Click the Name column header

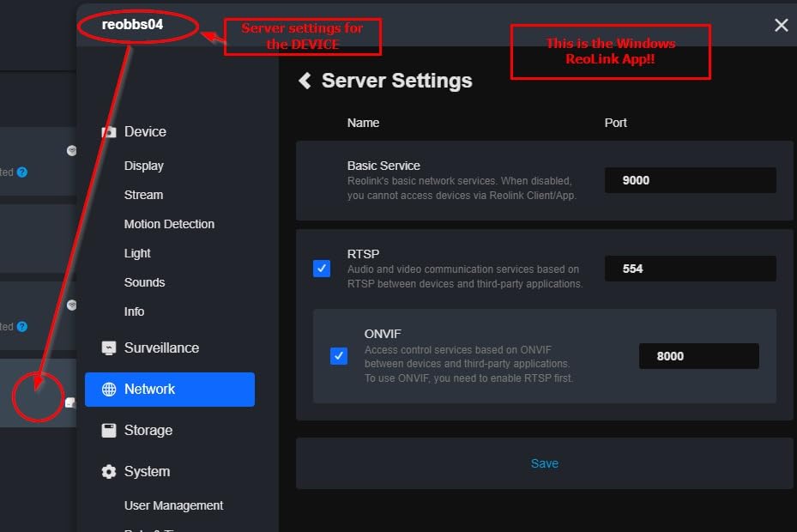pyautogui.click(x=364, y=123)
